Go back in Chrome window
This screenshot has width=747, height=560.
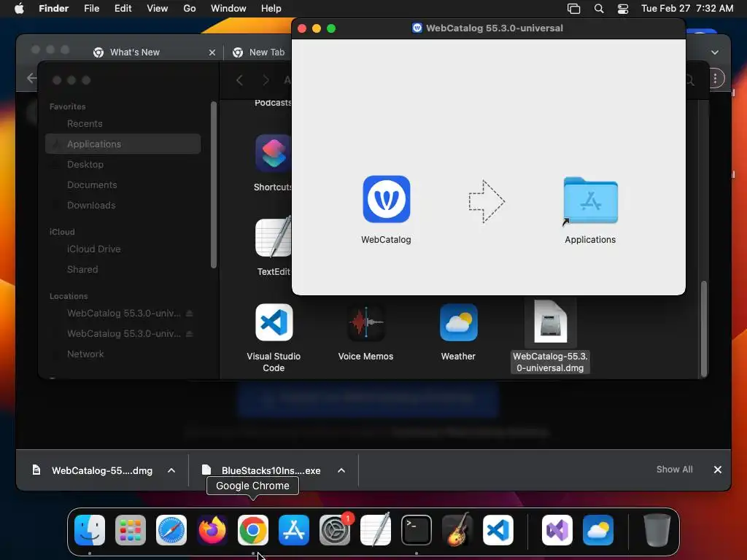point(32,78)
